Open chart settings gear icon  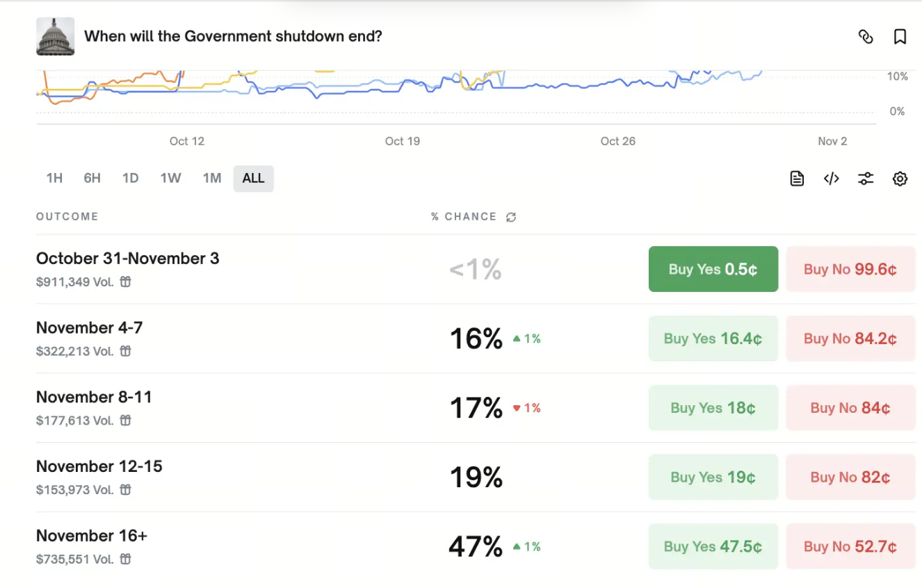900,179
